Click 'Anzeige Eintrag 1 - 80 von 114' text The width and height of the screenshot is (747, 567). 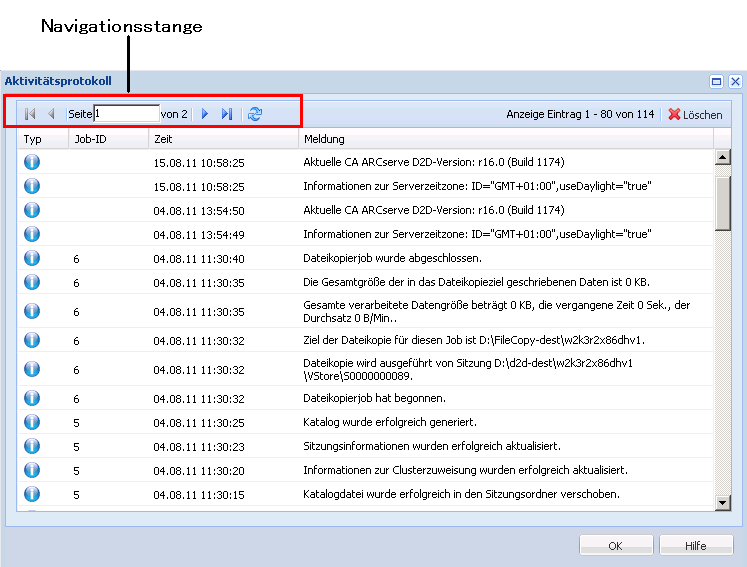click(580, 114)
